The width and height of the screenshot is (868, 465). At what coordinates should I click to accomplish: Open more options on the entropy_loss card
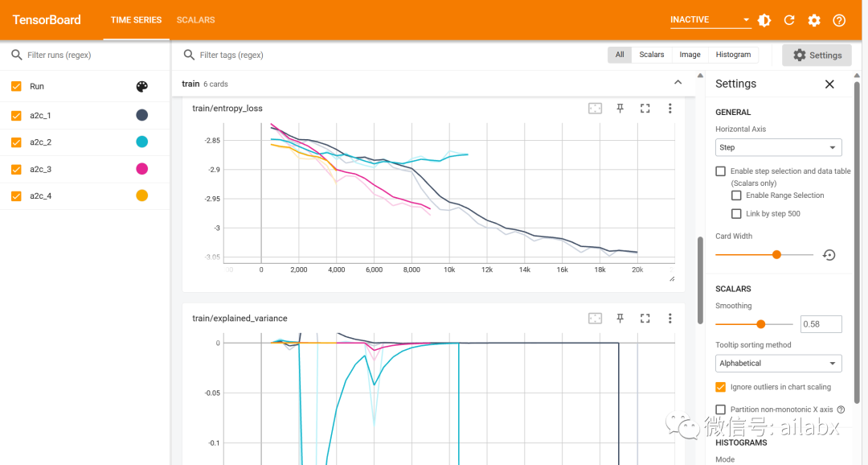tap(669, 109)
